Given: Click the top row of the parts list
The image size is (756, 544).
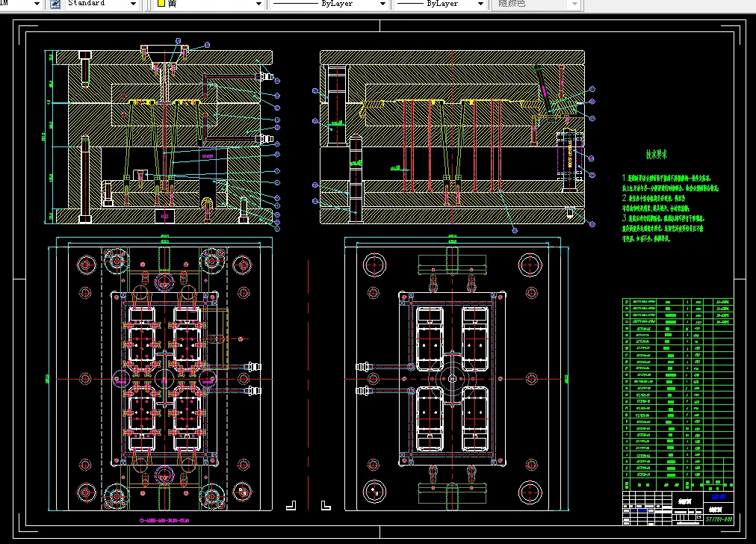Looking at the screenshot, I should [678, 300].
